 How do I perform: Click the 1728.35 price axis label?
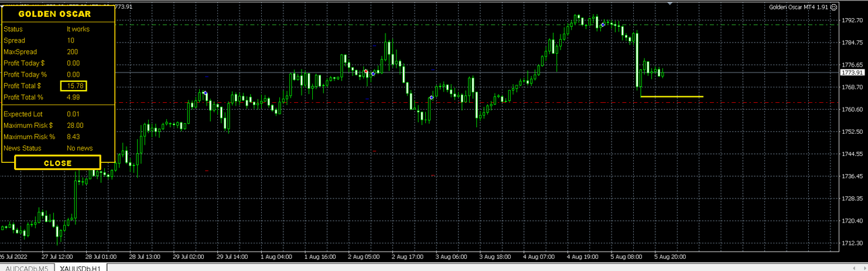853,198
